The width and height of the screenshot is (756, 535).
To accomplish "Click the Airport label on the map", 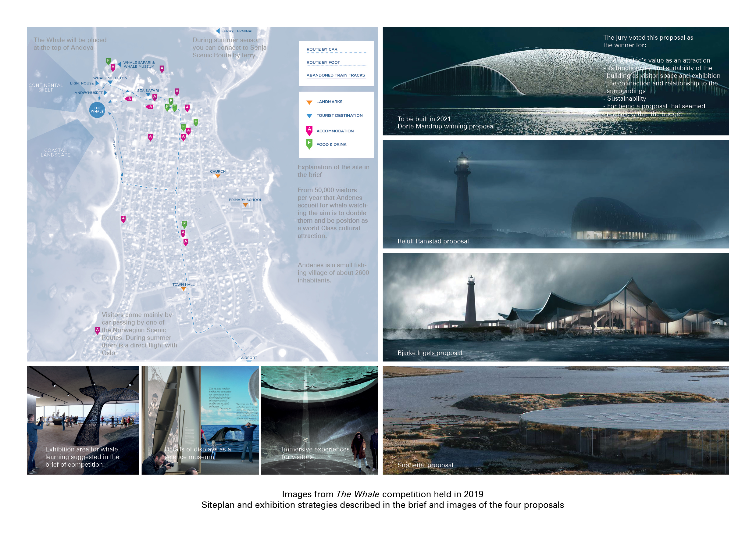I will pos(249,358).
